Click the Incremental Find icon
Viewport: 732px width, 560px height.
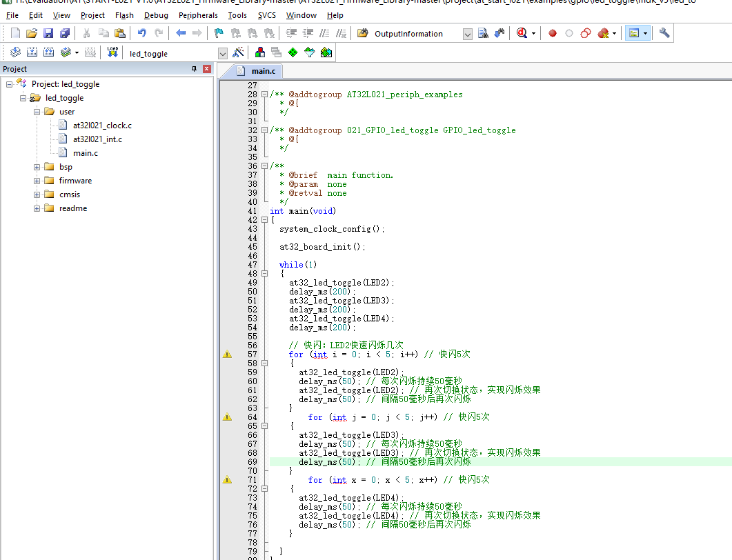[x=499, y=33]
